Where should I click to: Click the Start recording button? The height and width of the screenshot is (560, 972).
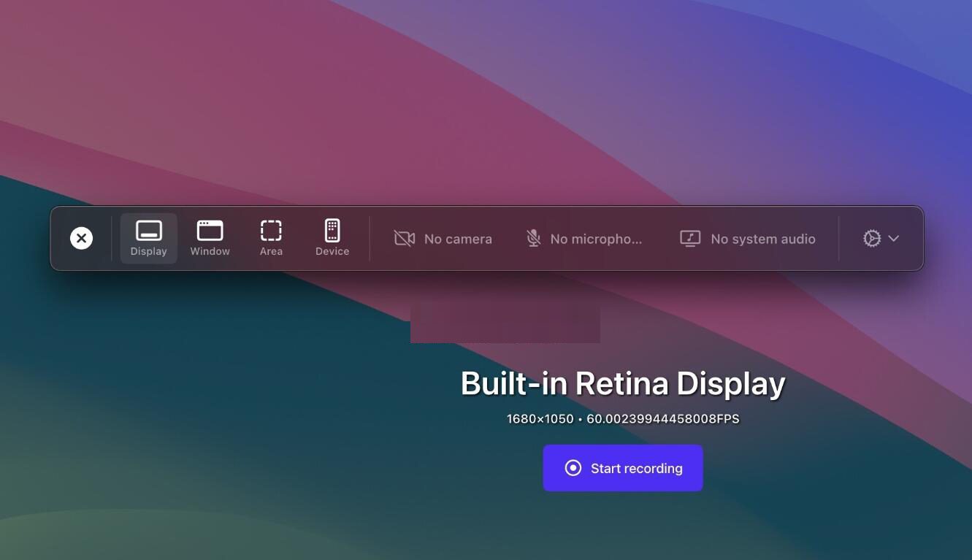tap(623, 468)
